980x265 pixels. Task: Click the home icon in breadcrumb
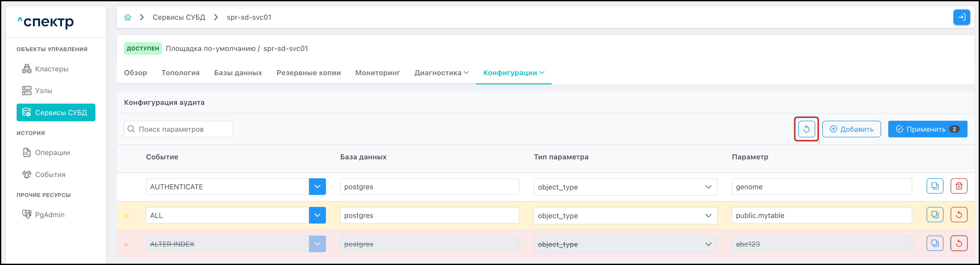click(x=128, y=17)
